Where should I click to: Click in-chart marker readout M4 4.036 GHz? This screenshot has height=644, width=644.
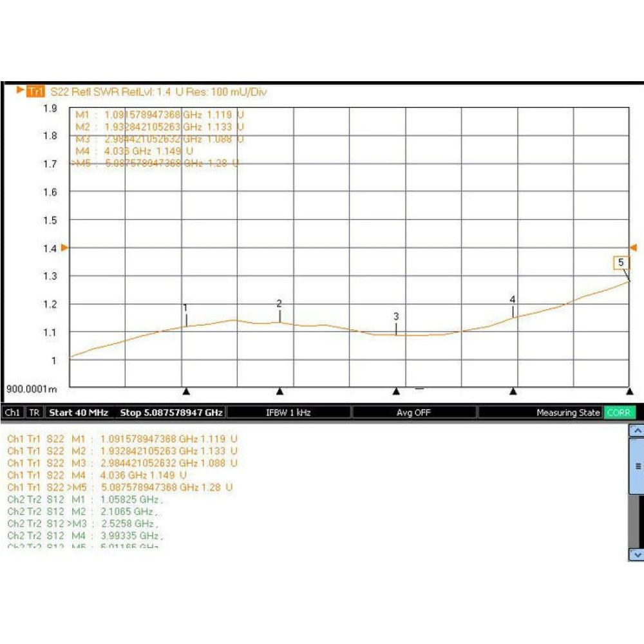pyautogui.click(x=134, y=151)
